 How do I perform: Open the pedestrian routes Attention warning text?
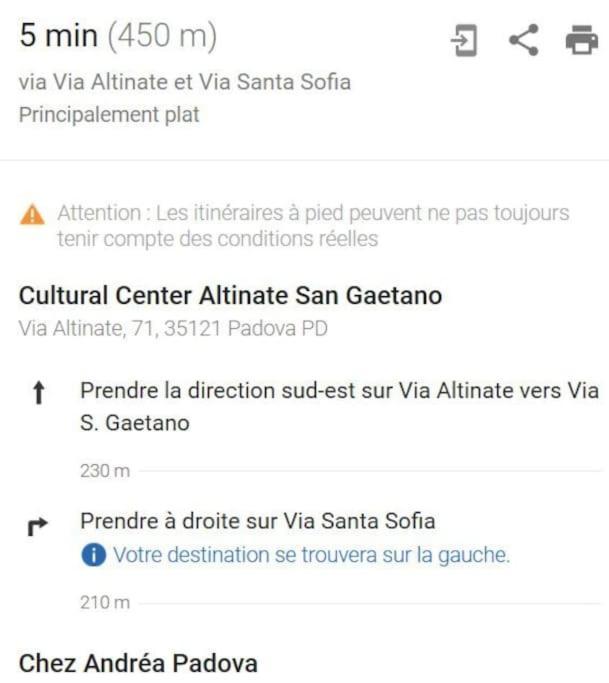pos(313,226)
